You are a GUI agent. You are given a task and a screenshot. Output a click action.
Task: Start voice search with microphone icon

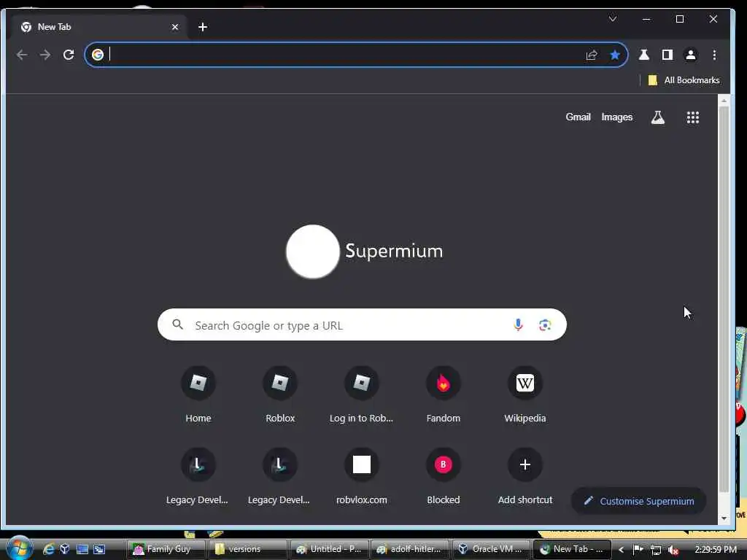[x=519, y=324]
